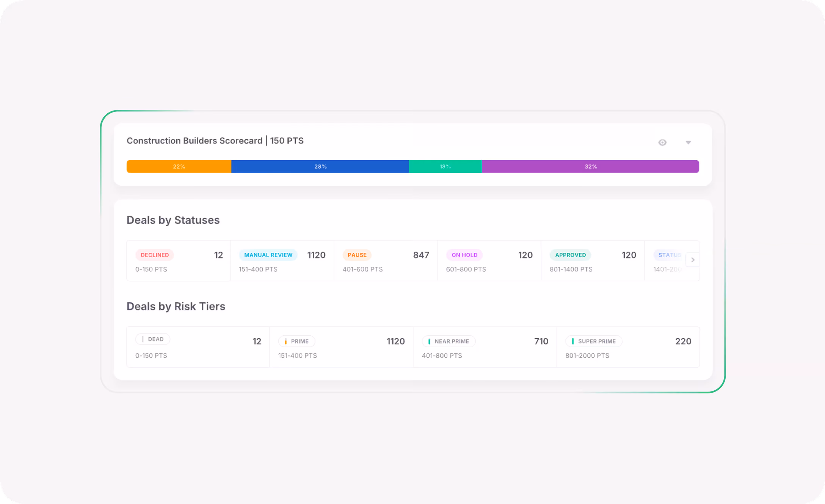825x504 pixels.
Task: Open the Approved status badge
Action: tap(570, 255)
